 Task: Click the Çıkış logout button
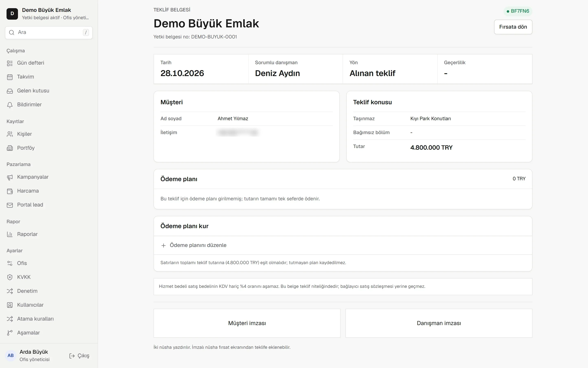coord(79,356)
